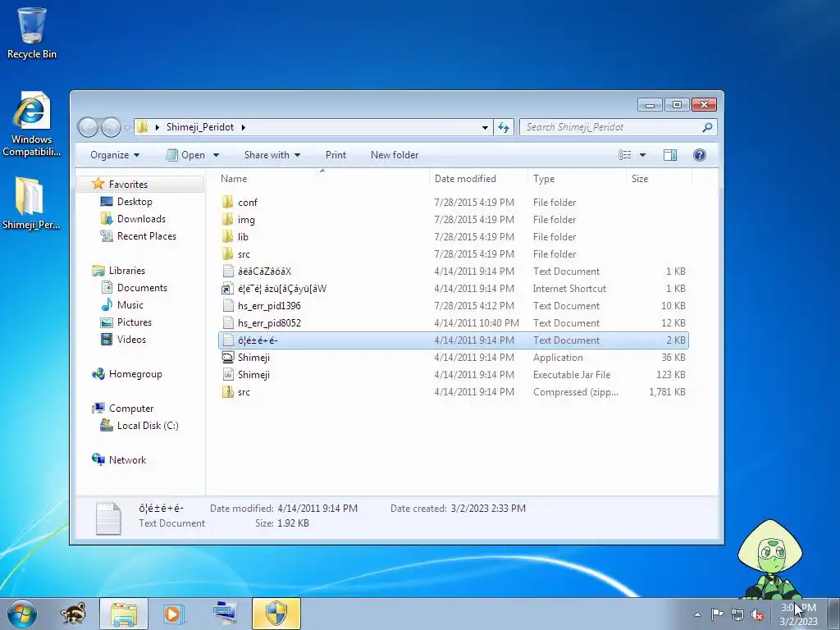Click the search magnifier icon
Screen dimensions: 840x630
tap(707, 127)
